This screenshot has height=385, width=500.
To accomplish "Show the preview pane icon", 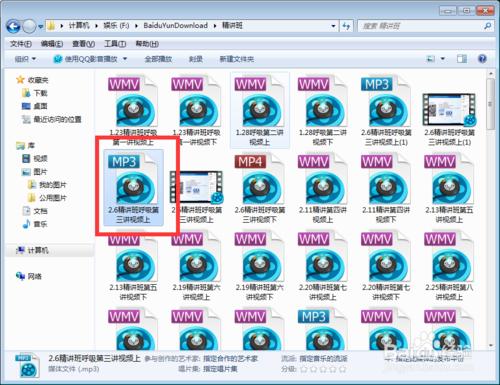I will click(462, 59).
